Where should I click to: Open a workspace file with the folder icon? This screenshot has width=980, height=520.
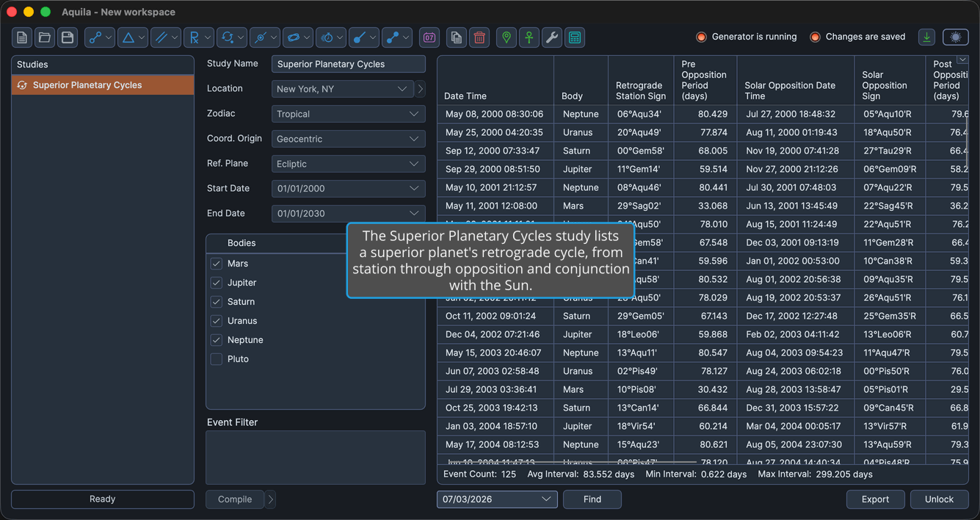click(45, 37)
